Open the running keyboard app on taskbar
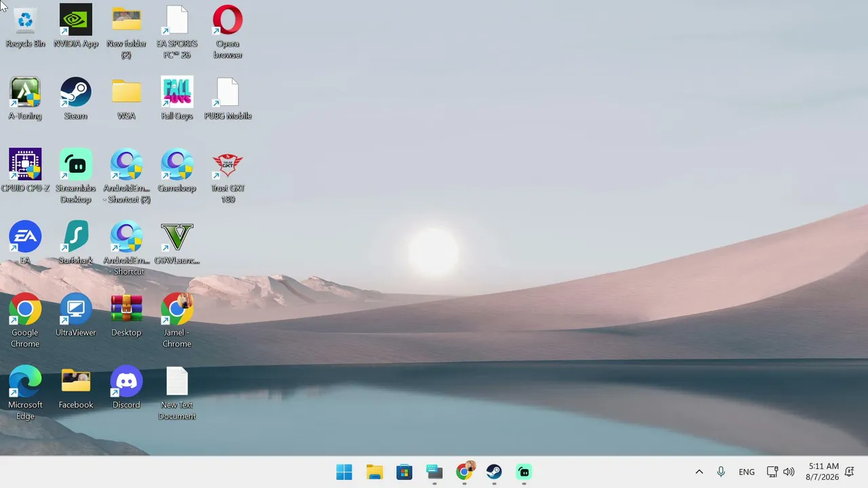The image size is (868, 488). [x=435, y=472]
